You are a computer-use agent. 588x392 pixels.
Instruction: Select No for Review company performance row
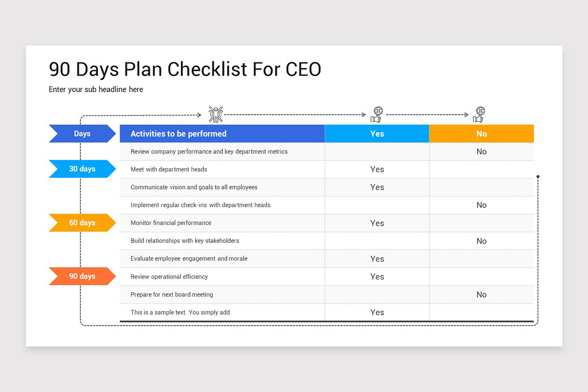(481, 152)
